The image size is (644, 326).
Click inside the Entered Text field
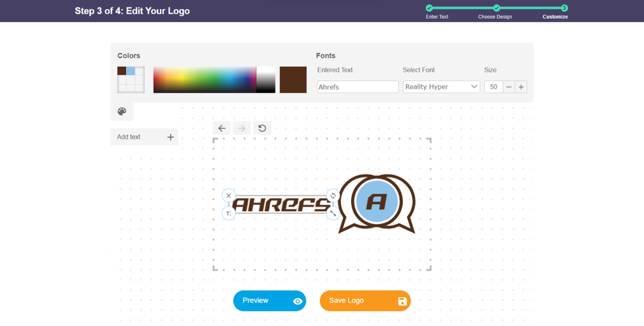[x=357, y=87]
